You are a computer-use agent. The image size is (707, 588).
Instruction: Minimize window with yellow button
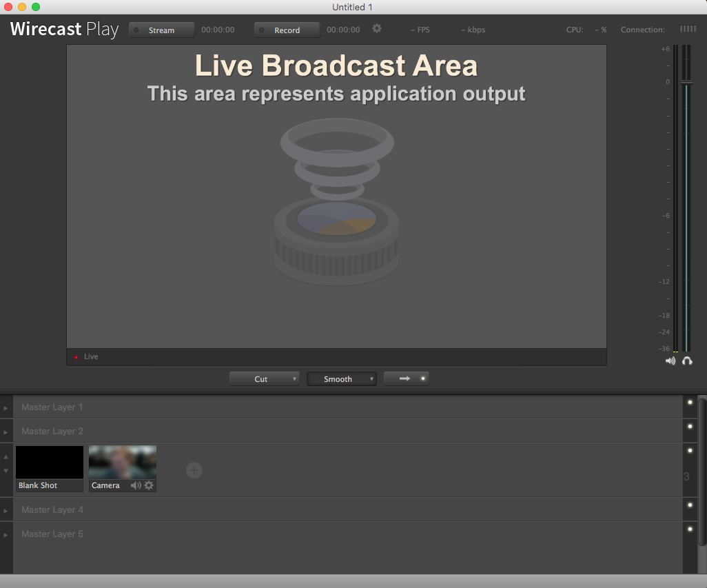21,7
